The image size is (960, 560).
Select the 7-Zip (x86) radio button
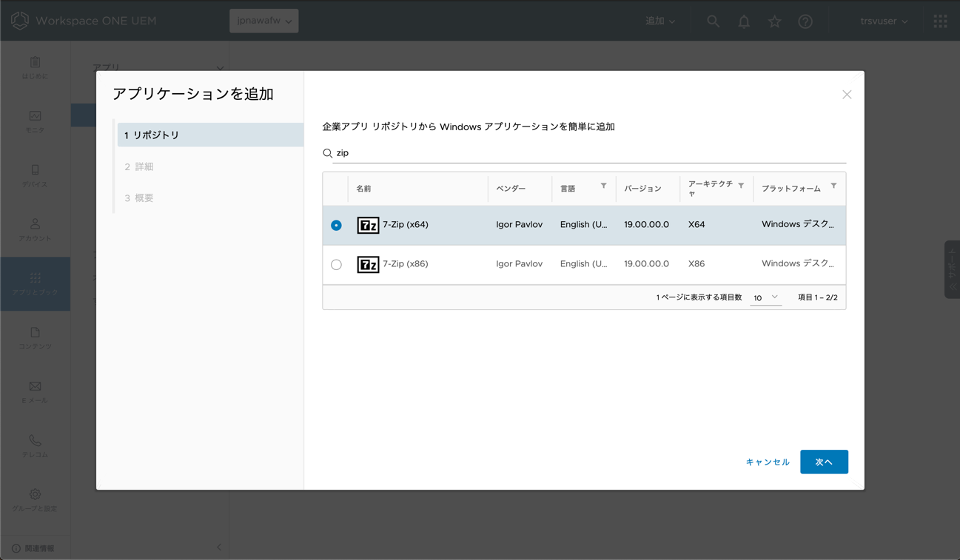(x=336, y=264)
